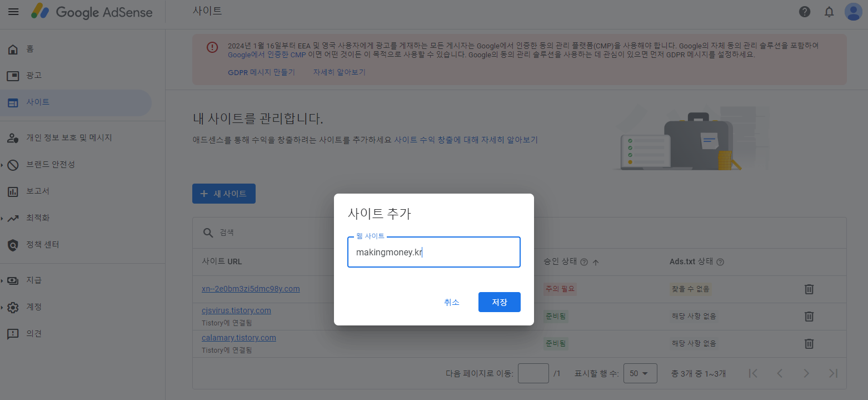Save the new site with 저장 button

pyautogui.click(x=499, y=302)
